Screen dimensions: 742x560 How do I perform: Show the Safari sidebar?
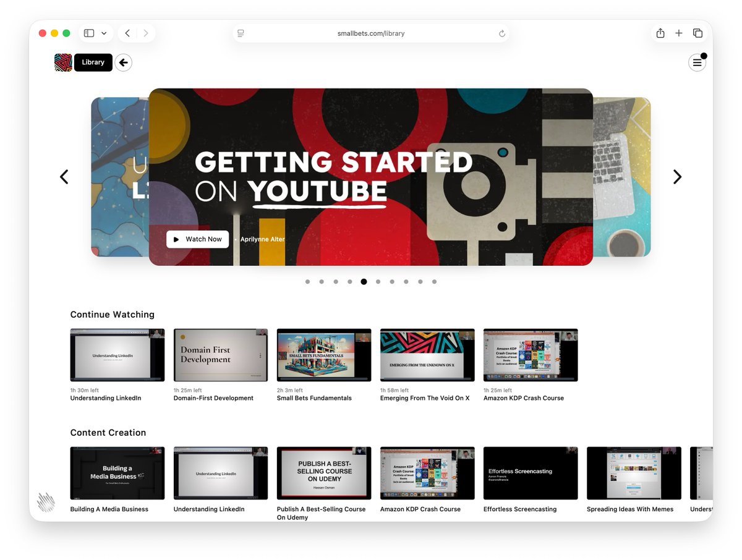click(x=89, y=33)
